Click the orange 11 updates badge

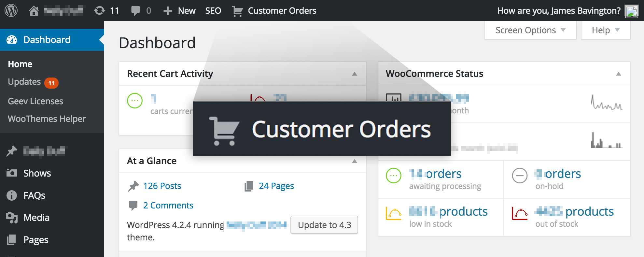point(51,83)
